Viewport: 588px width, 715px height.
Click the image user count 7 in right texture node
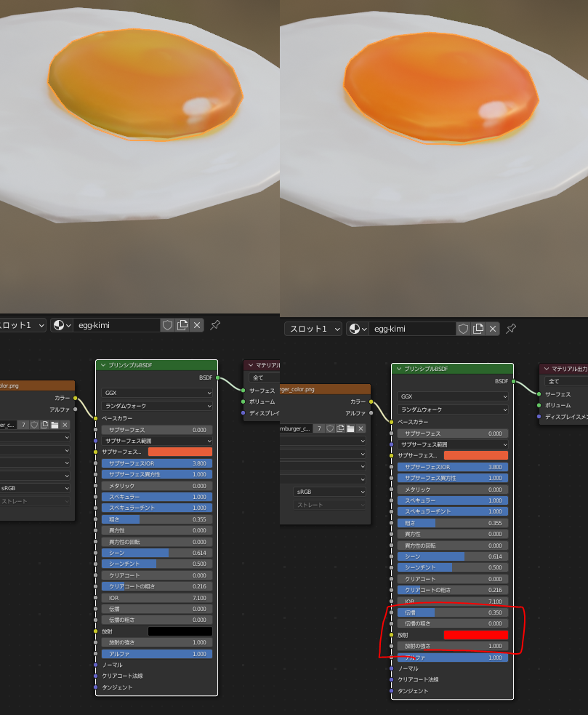pyautogui.click(x=318, y=428)
